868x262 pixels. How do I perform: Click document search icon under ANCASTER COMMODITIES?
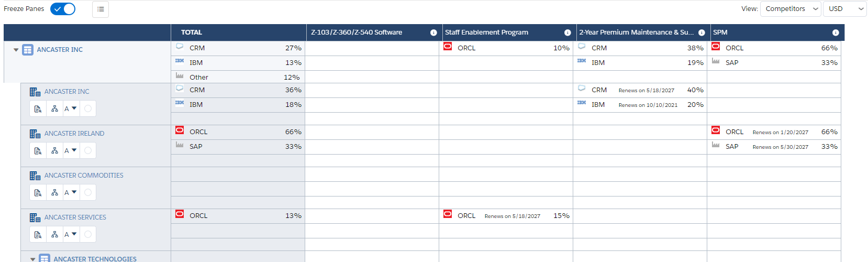(x=38, y=193)
